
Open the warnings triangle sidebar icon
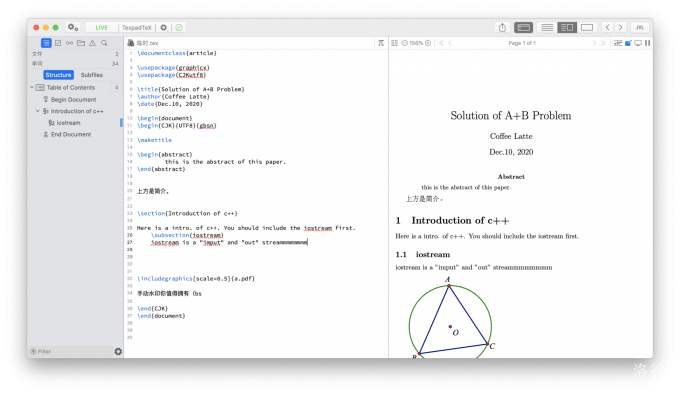tap(92, 43)
